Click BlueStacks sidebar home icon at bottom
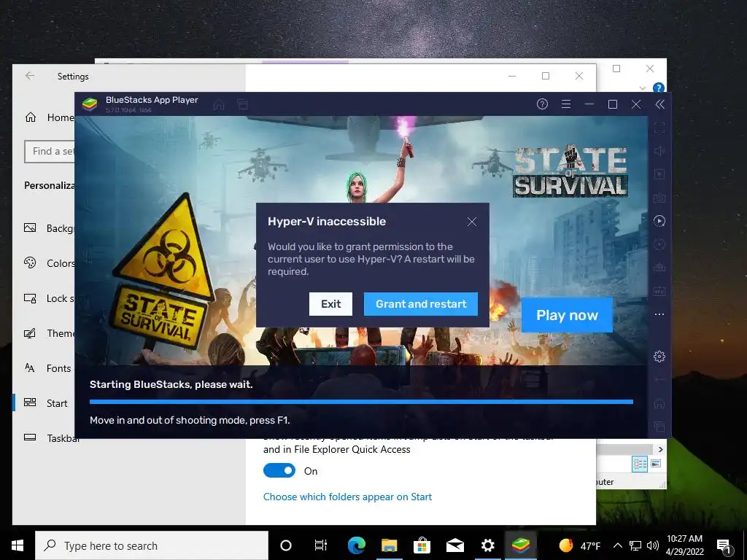The height and width of the screenshot is (560, 747). pyautogui.click(x=659, y=403)
